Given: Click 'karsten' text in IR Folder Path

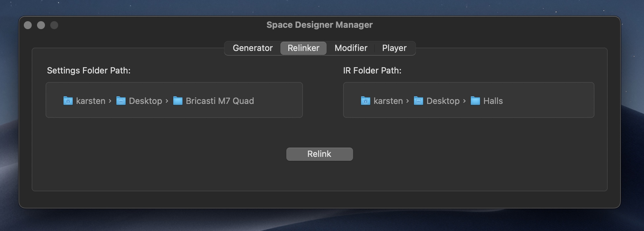Looking at the screenshot, I should [388, 101].
